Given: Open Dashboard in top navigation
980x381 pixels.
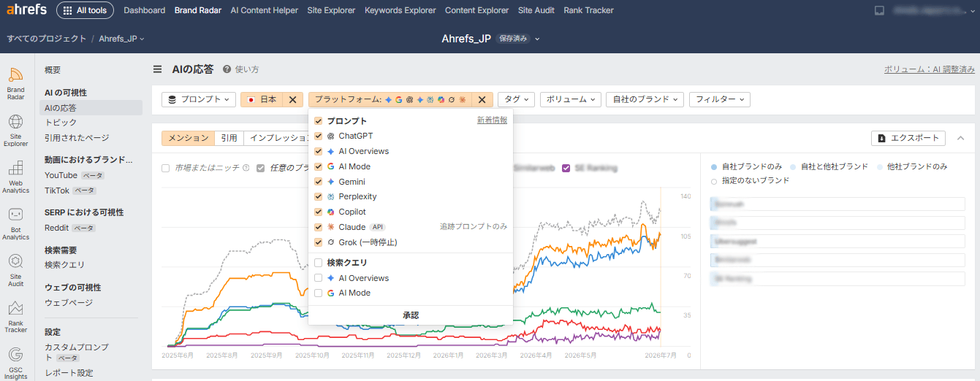Looking at the screenshot, I should [145, 10].
